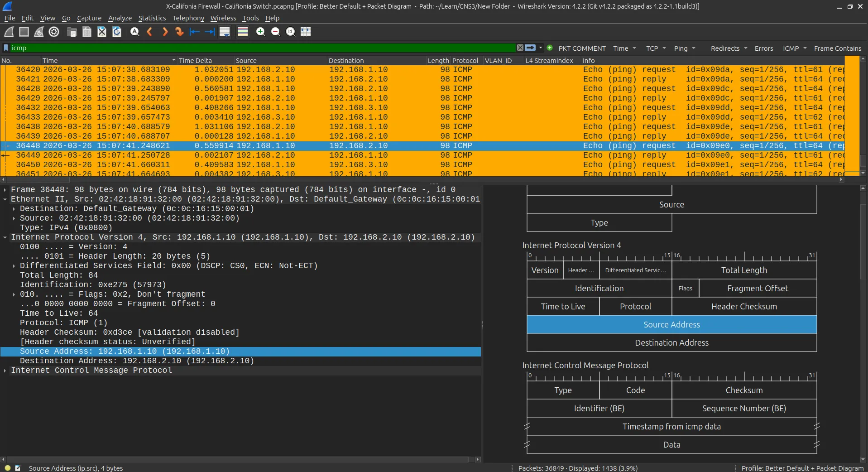This screenshot has height=472, width=868.
Task: Expand the Differentiated Services Field node
Action: (14, 266)
